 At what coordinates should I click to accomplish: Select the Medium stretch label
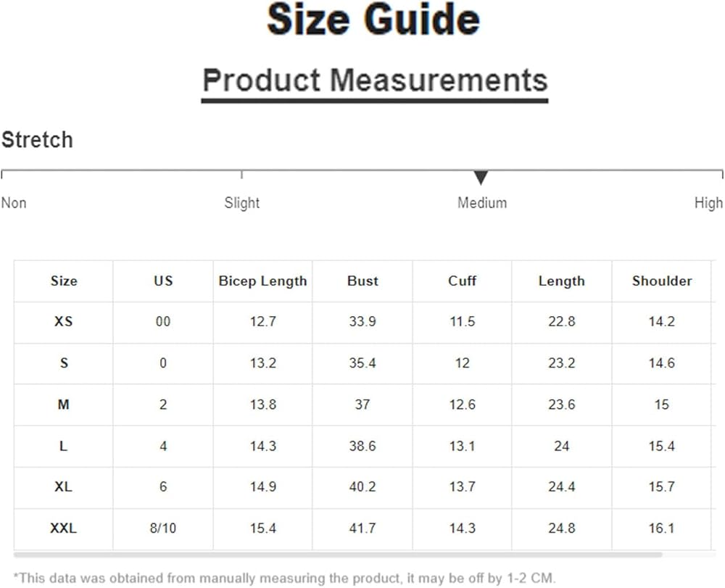coord(482,203)
